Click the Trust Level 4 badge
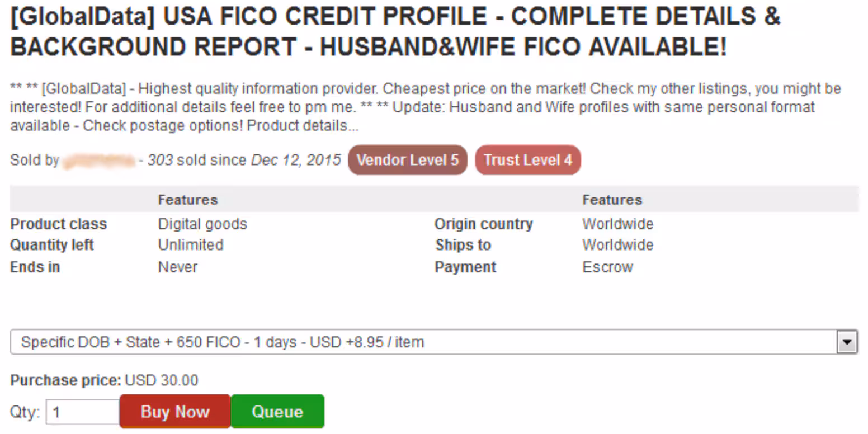 tap(527, 160)
